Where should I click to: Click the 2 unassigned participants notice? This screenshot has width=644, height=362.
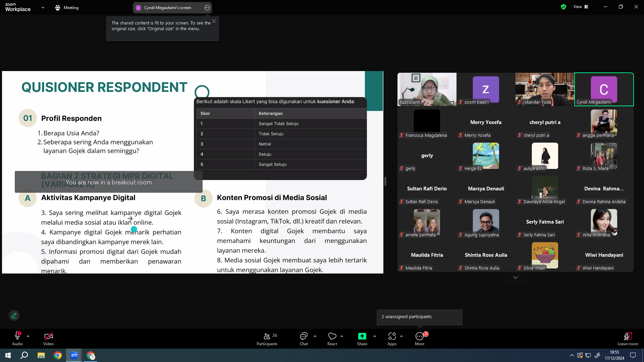pos(420,317)
